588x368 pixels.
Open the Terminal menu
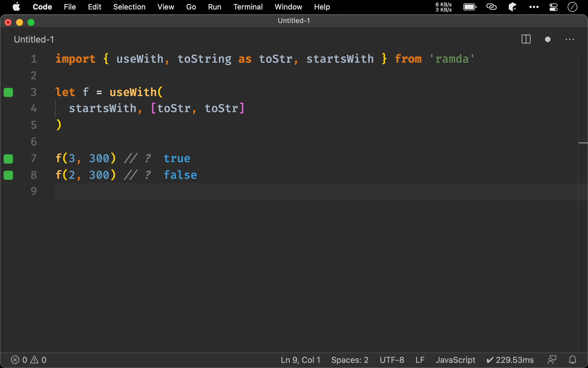[x=248, y=6]
